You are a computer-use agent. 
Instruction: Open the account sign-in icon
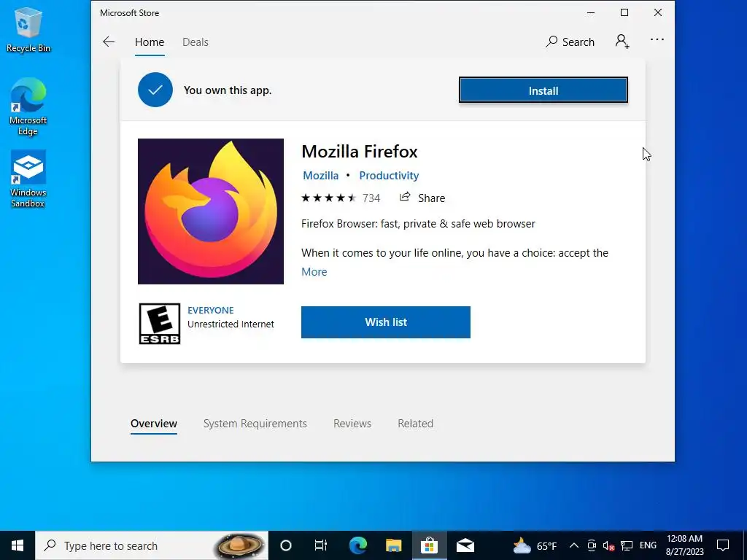click(x=622, y=42)
